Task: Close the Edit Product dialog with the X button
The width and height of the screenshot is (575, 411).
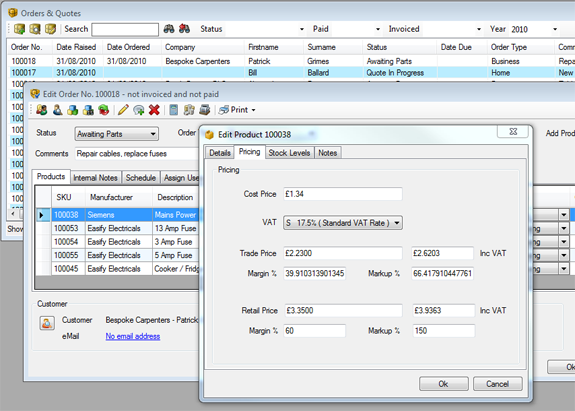Action: click(513, 132)
